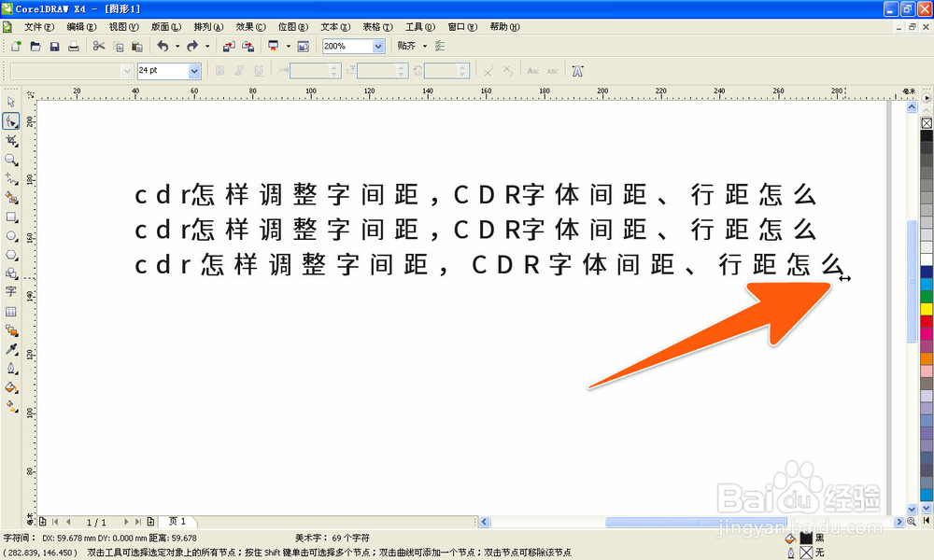Select the Zoom tool in toolbox
The width and height of the screenshot is (934, 560).
(10, 160)
